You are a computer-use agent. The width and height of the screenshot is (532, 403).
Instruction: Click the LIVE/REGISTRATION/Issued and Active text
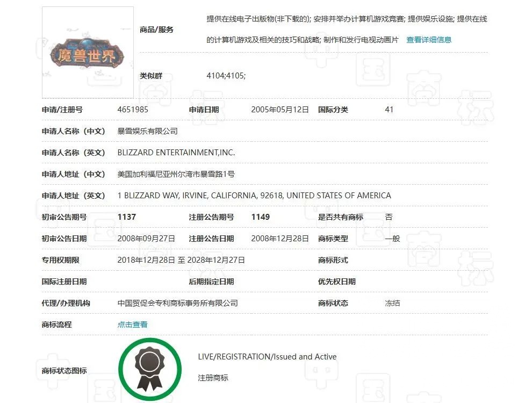[x=268, y=357]
